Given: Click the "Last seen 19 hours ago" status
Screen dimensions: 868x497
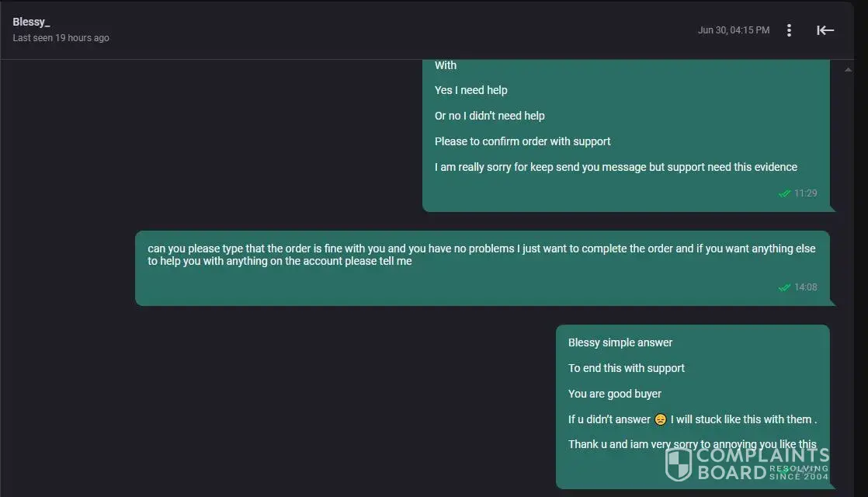Looking at the screenshot, I should coord(61,38).
